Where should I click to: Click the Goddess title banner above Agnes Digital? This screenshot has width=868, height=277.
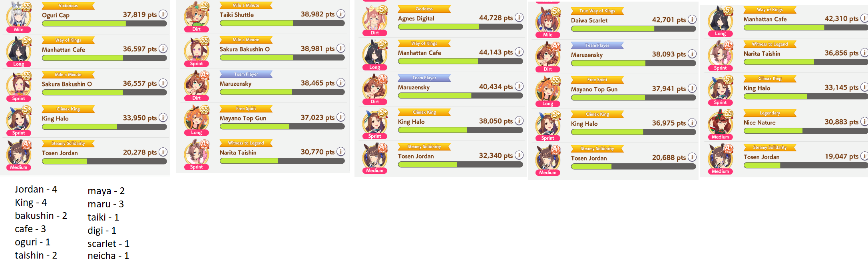pos(424,9)
